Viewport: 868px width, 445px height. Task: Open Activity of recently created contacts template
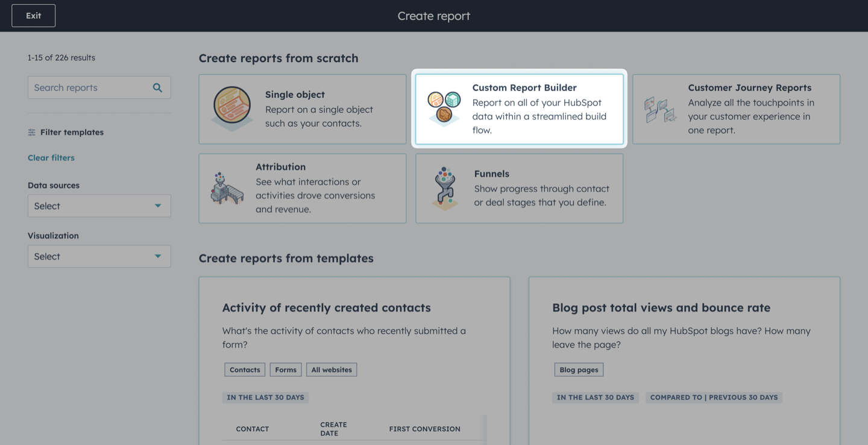point(327,308)
